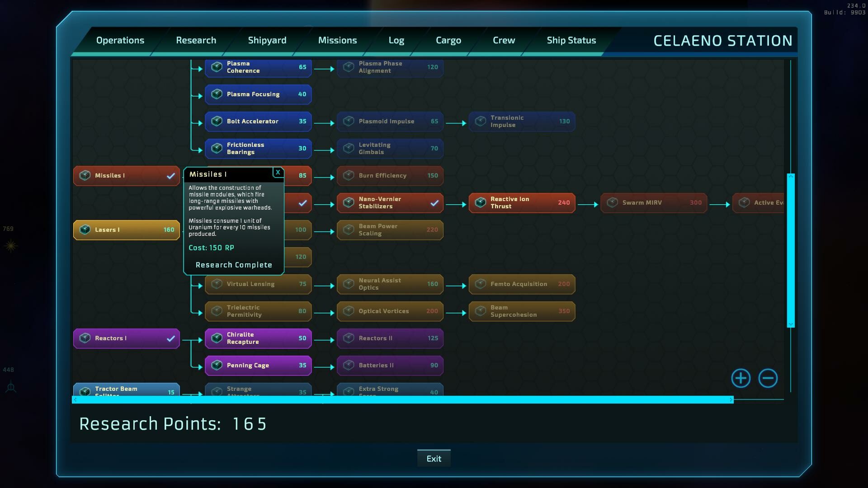This screenshot has height=488, width=868.
Task: Toggle the Reactors I completion checkbox
Action: (171, 338)
